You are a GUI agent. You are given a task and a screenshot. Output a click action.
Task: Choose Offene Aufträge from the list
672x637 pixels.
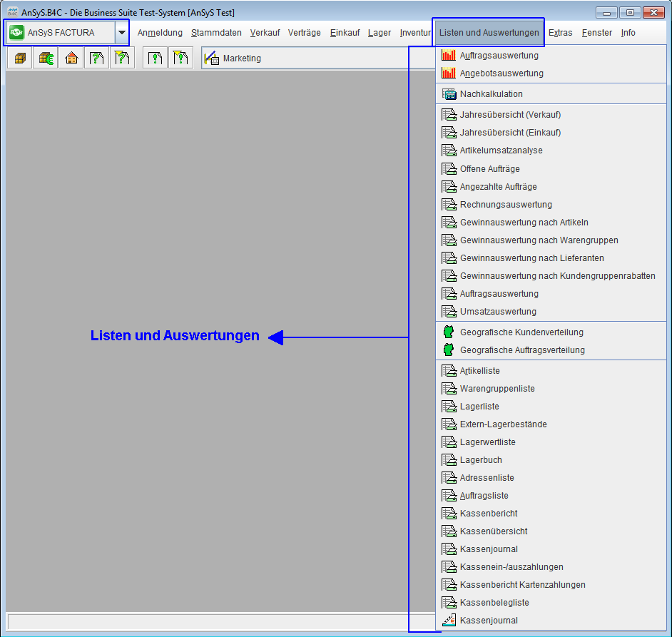tap(489, 169)
